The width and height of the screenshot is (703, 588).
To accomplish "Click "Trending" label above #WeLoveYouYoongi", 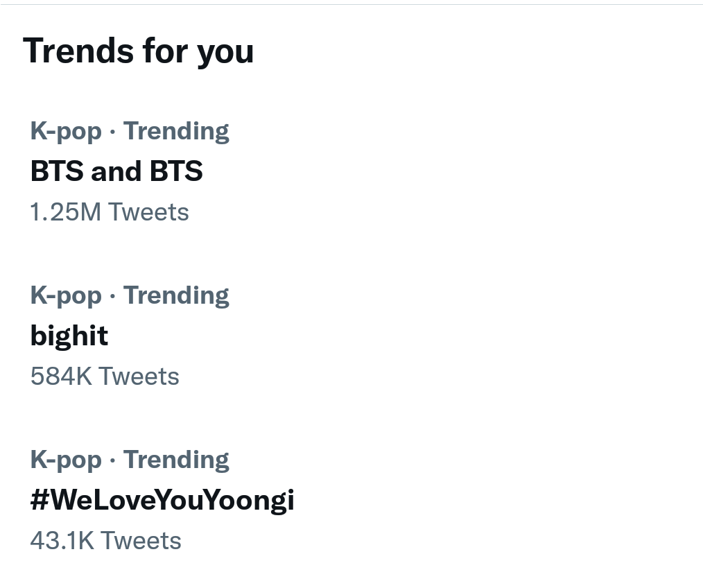I will (176, 460).
